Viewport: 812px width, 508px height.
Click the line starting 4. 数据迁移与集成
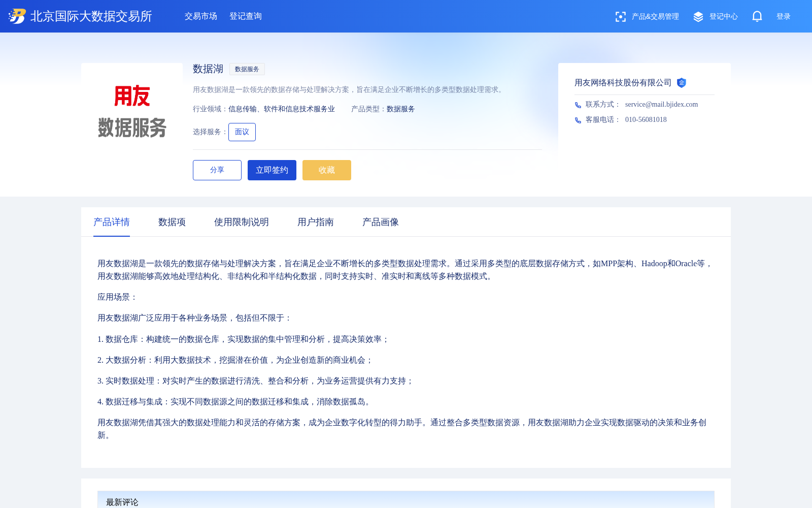tap(235, 402)
